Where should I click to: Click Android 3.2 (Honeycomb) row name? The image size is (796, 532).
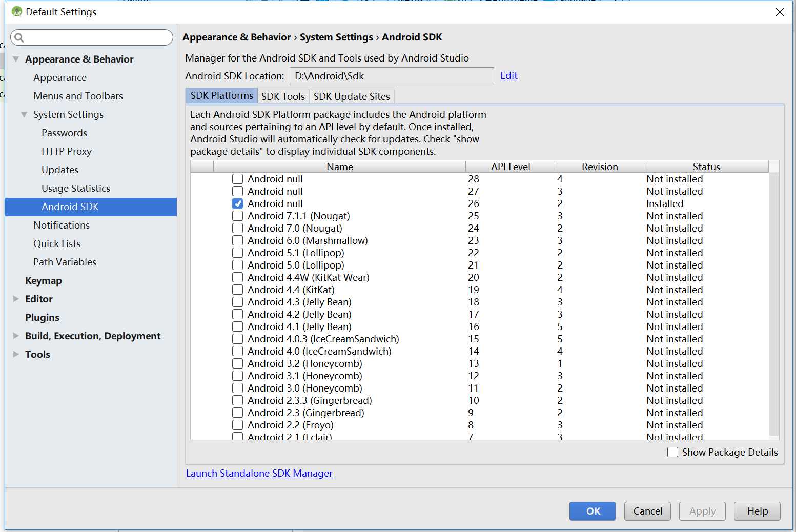click(x=304, y=363)
